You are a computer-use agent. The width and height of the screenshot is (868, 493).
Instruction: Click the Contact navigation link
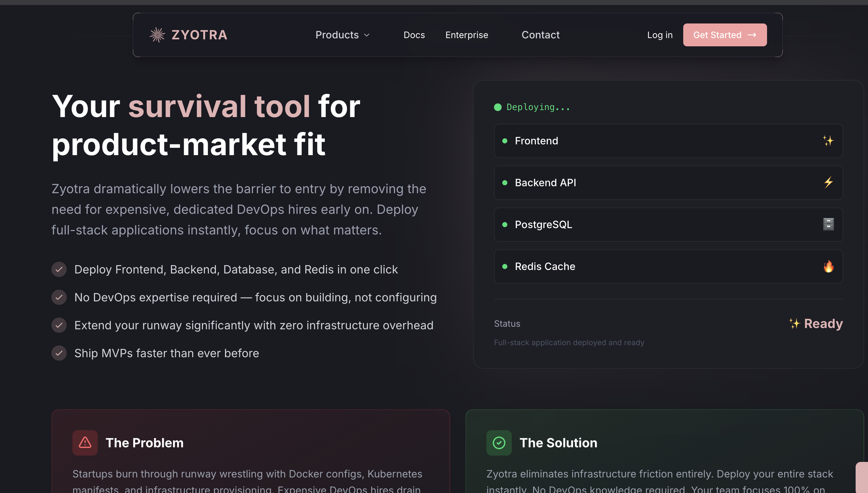(x=540, y=35)
